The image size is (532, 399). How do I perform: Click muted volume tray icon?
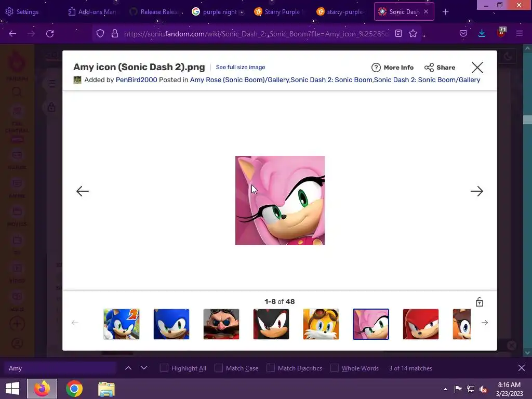tap(484, 389)
